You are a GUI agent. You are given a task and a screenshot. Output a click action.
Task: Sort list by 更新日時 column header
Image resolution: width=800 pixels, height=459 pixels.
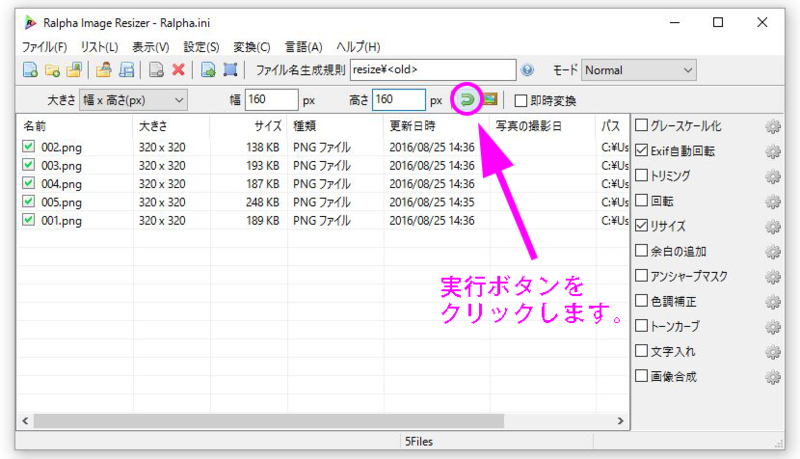tap(437, 126)
